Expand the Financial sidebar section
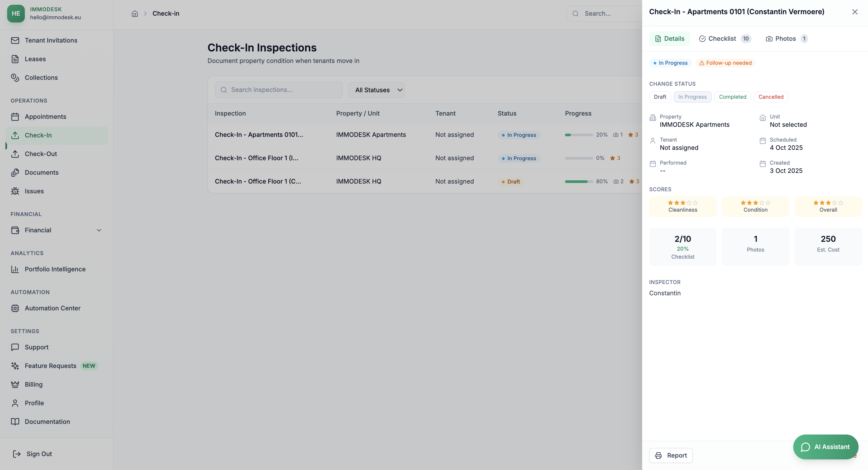868x470 pixels. tap(56, 230)
